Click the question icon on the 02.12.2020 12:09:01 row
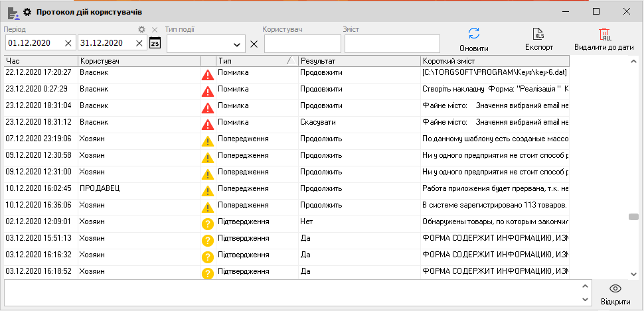This screenshot has width=644, height=311. tap(207, 224)
